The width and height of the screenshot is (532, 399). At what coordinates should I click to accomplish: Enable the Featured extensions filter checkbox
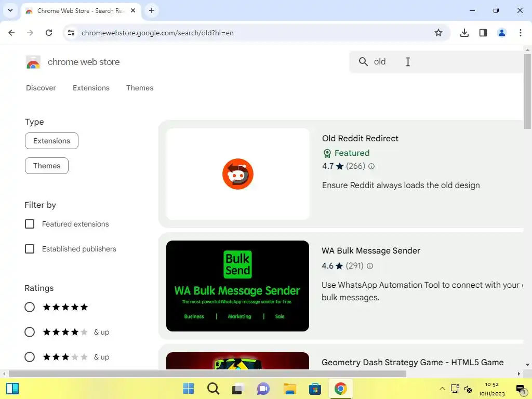tap(30, 224)
